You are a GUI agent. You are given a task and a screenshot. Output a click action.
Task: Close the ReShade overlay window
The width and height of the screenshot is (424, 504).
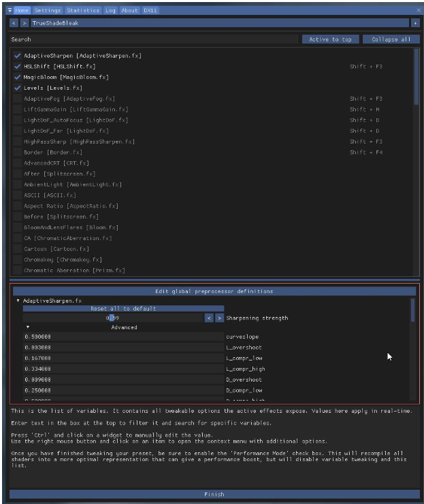(x=417, y=10)
